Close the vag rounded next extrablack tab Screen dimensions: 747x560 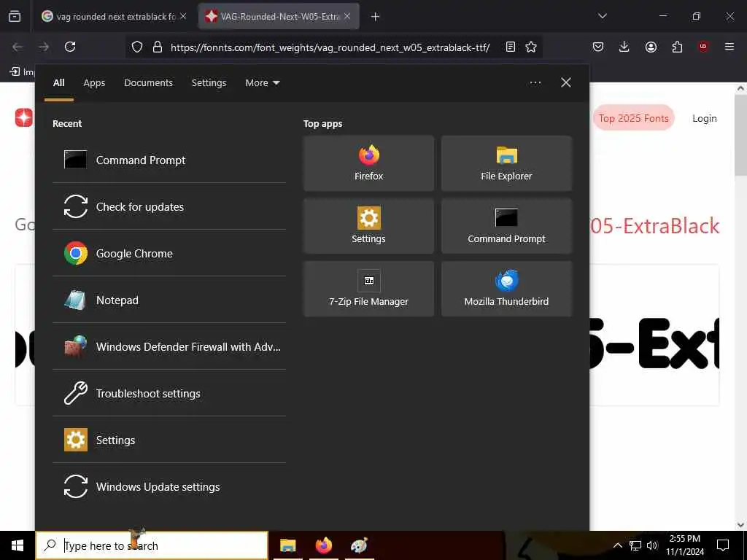coord(183,16)
